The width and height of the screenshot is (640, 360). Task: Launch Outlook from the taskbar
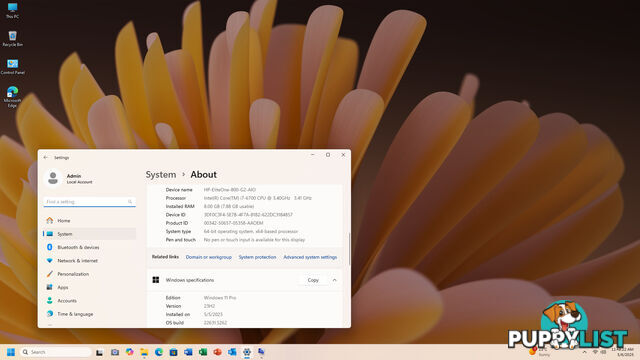[x=232, y=352]
